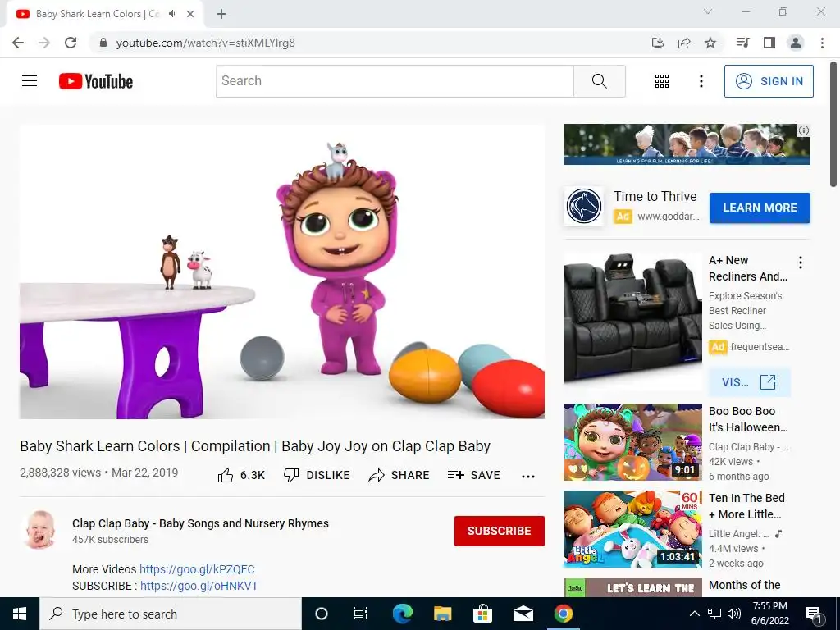
Task: Open Microsoft Edge from taskbar
Action: [403, 614]
